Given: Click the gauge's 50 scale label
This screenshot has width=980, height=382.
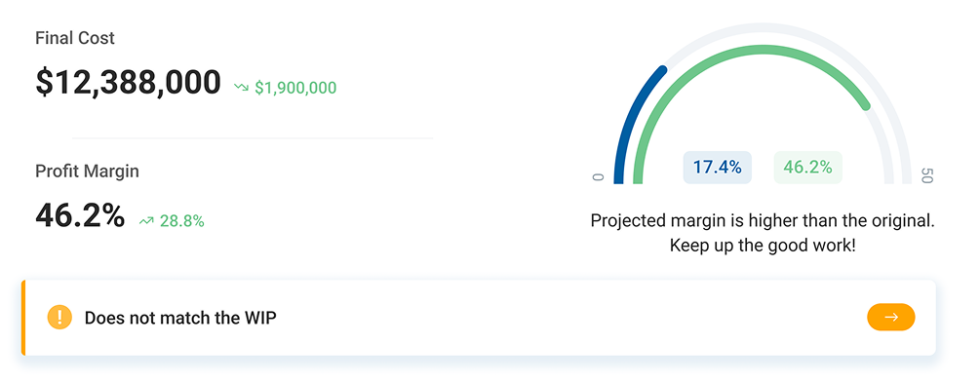Looking at the screenshot, I should point(927,175).
